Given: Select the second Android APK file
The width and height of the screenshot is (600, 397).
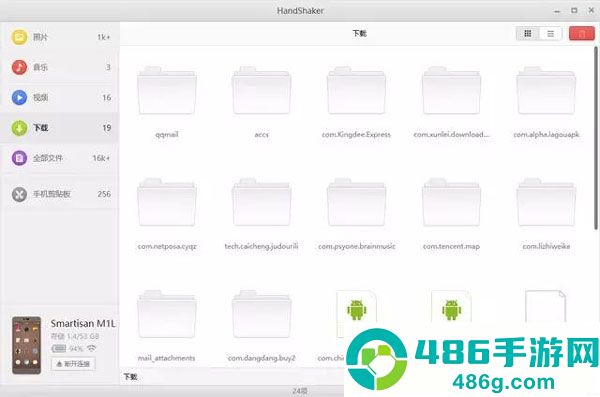Looking at the screenshot, I should tap(452, 306).
